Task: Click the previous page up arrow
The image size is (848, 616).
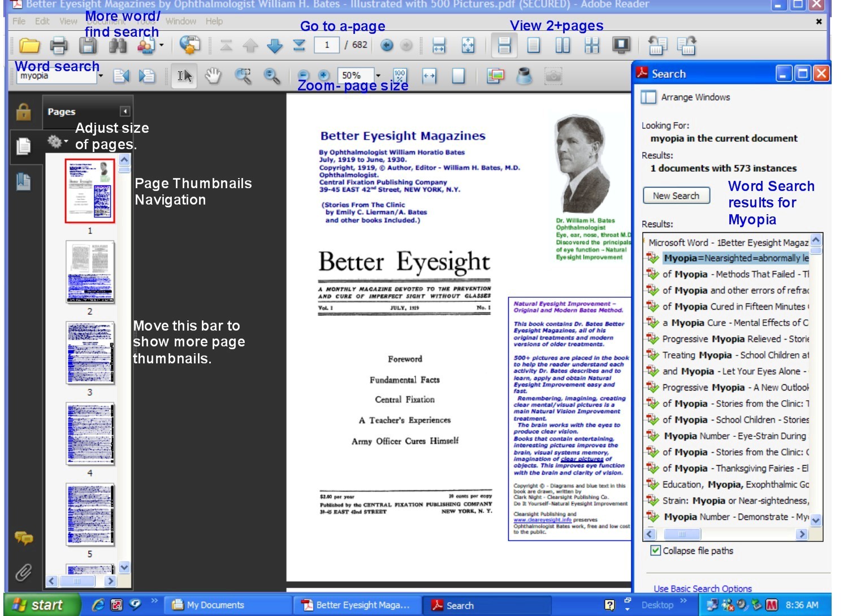Action: point(250,45)
